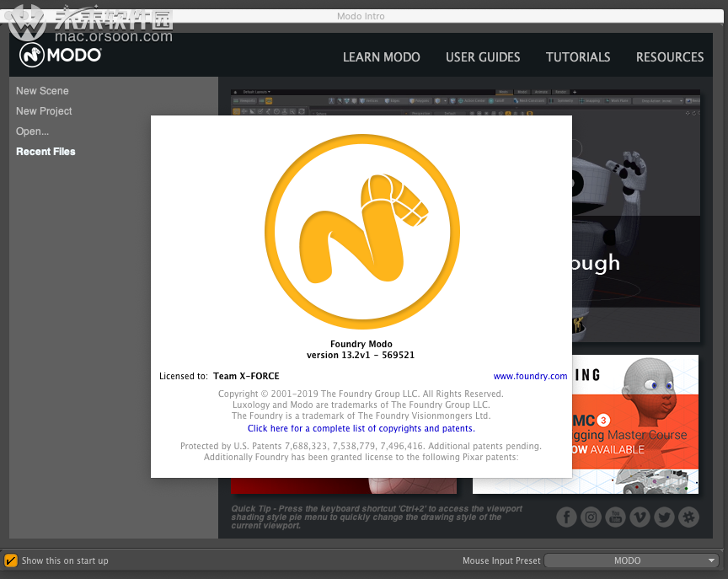The height and width of the screenshot is (579, 728).
Task: Click the copyrights and patents list link
Action: [361, 428]
